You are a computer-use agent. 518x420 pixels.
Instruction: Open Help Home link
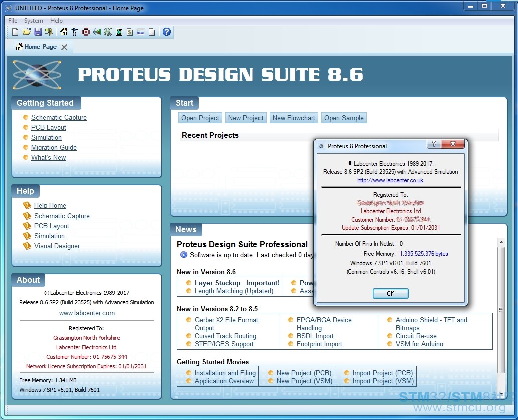click(50, 206)
